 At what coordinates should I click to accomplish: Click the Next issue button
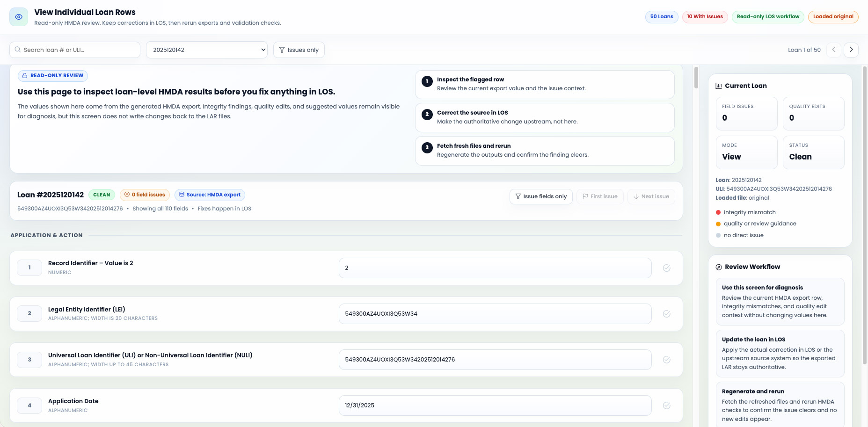click(651, 196)
